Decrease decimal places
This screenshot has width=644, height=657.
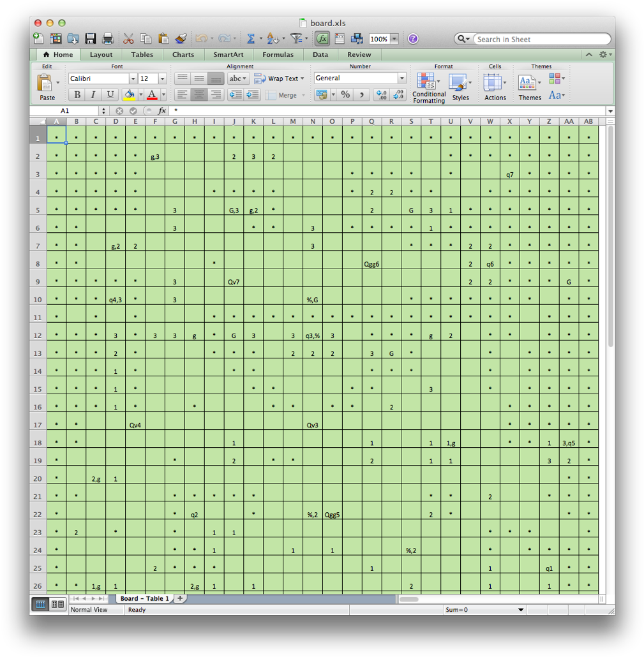pos(398,94)
